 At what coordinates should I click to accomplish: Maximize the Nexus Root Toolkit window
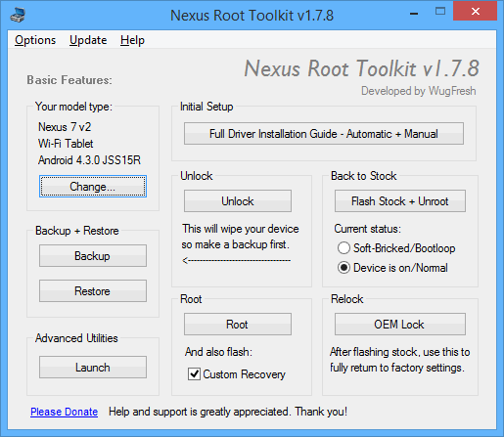click(440, 12)
